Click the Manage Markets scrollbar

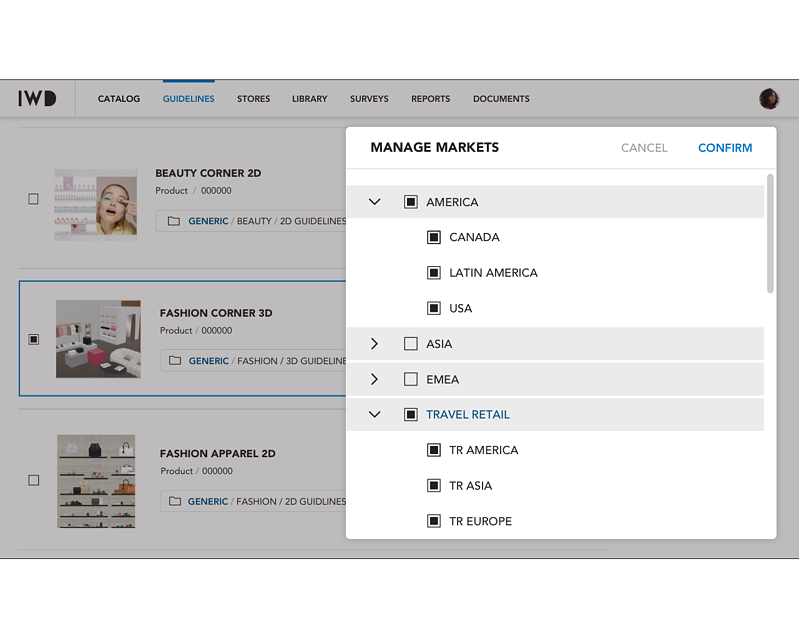click(770, 233)
